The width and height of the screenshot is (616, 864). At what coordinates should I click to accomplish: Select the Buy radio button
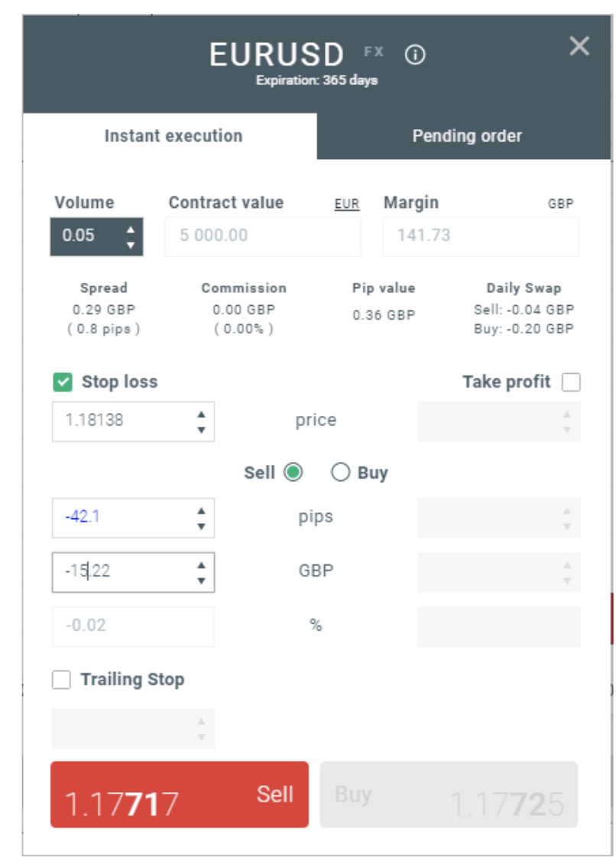tap(340, 473)
